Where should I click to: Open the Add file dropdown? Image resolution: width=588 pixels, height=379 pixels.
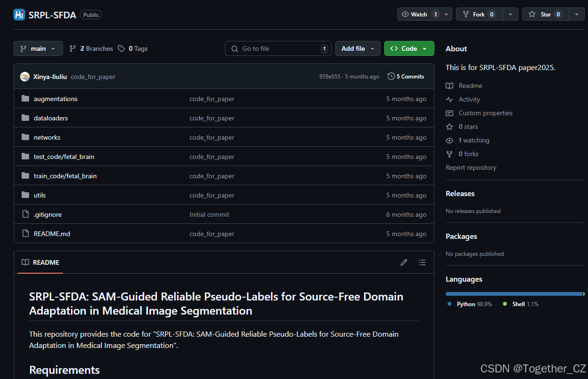[357, 48]
